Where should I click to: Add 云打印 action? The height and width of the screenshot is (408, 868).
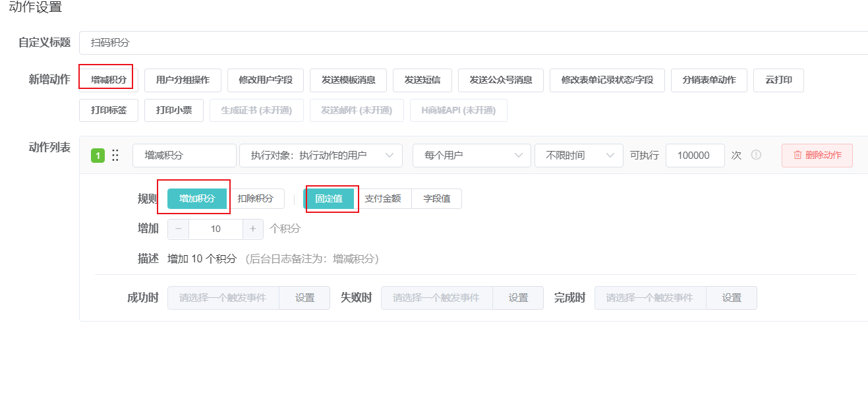[x=778, y=80]
